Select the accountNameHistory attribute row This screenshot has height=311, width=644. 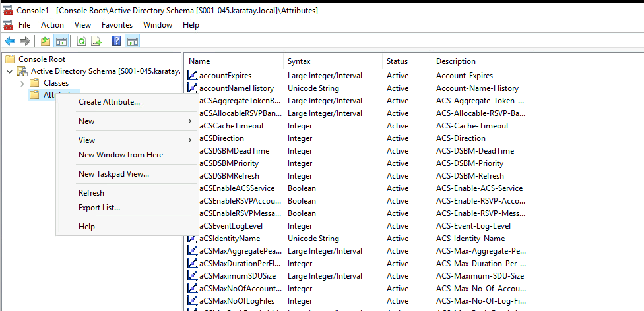pyautogui.click(x=236, y=88)
